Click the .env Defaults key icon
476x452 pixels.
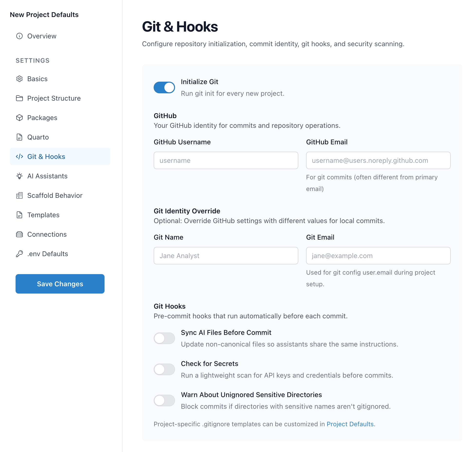tap(20, 254)
